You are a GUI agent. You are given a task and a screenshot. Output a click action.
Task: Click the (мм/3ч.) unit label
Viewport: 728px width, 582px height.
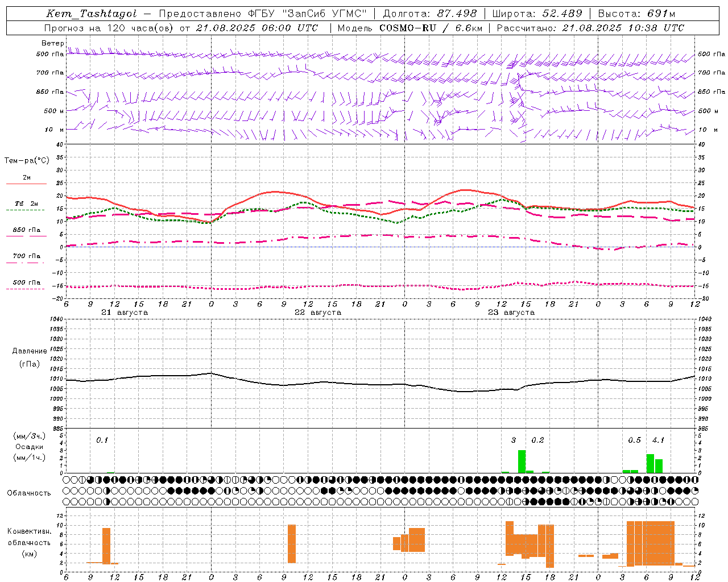tap(29, 436)
